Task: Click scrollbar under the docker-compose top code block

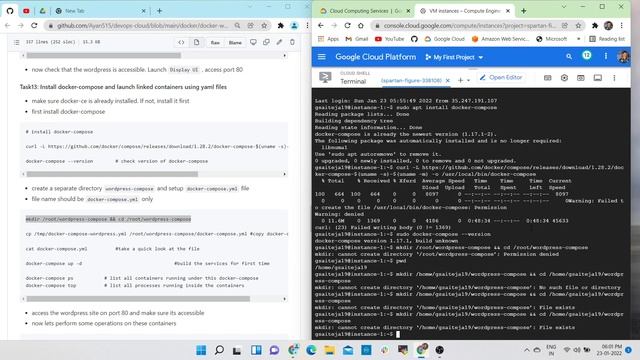Action: tap(138, 299)
